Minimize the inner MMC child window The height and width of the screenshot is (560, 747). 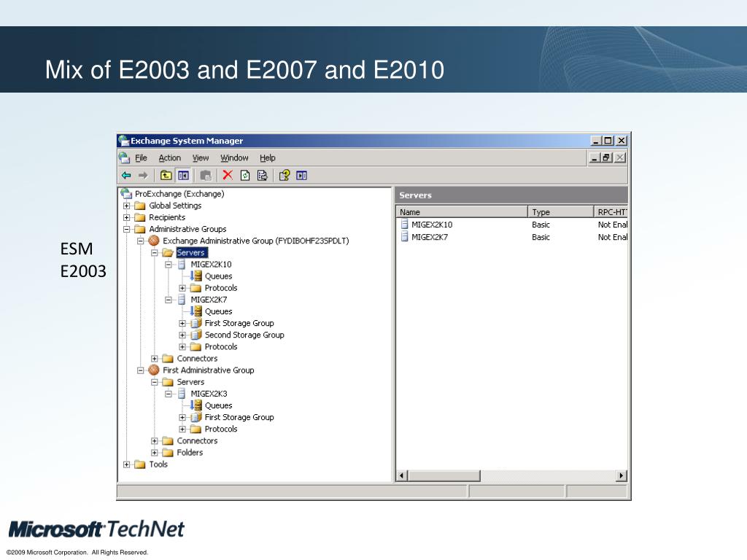pyautogui.click(x=595, y=157)
